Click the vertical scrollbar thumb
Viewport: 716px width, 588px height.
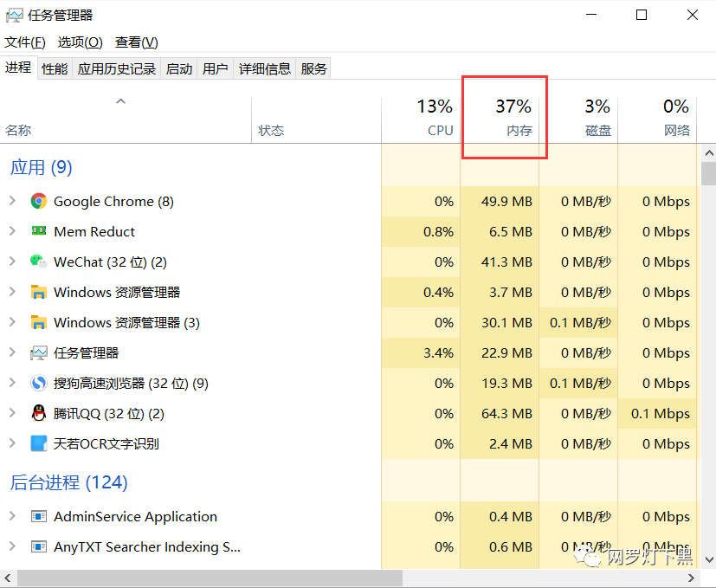(709, 173)
